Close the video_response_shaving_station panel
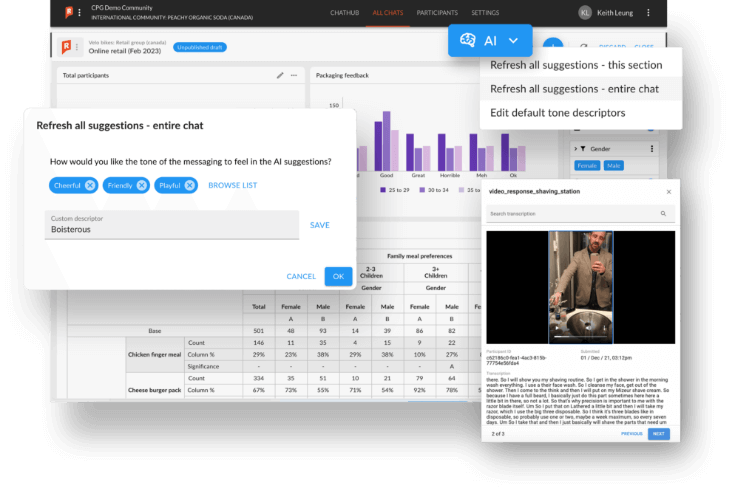The width and height of the screenshot is (732, 488). [x=669, y=191]
